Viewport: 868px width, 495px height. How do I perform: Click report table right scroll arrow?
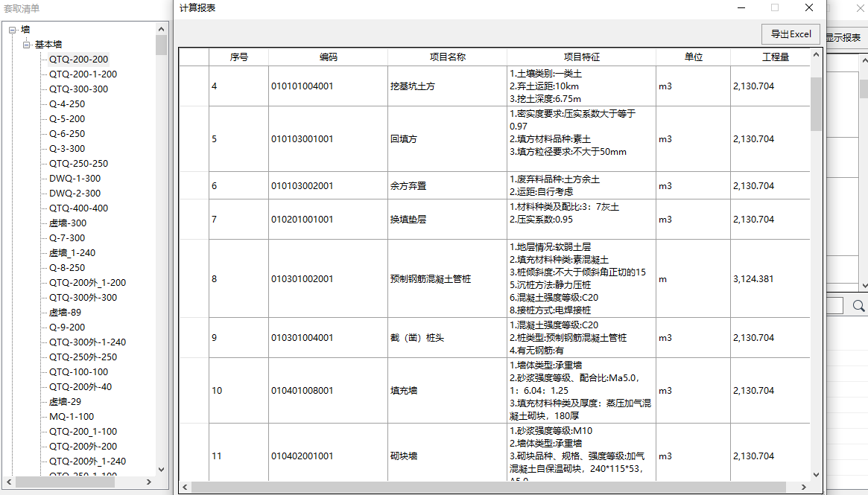coord(804,487)
